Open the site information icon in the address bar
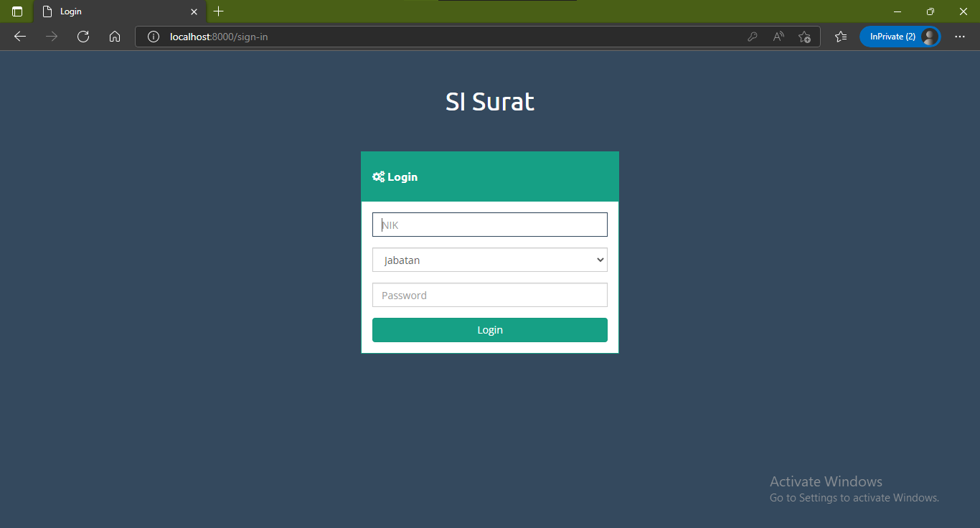The image size is (980, 528). point(153,37)
